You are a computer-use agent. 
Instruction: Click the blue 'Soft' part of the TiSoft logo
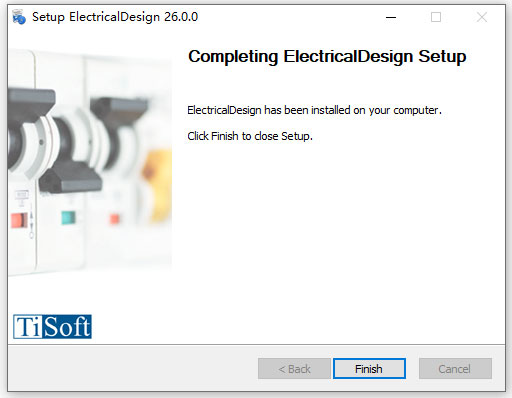pos(67,327)
